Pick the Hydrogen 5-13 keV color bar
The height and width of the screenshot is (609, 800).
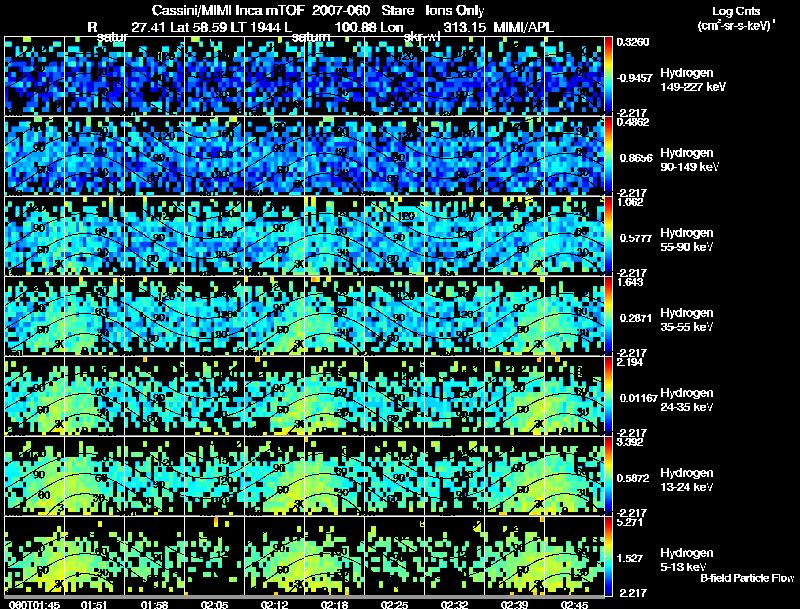coord(608,556)
